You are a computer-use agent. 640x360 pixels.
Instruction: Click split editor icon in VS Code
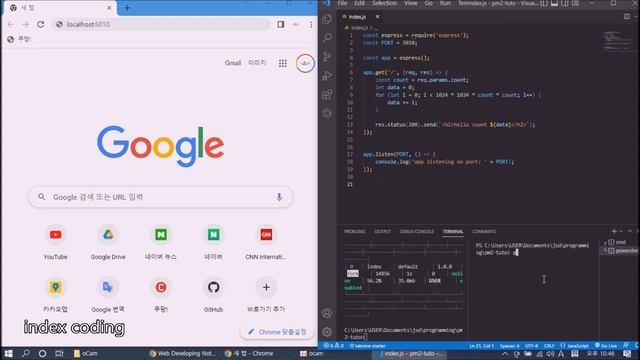click(x=627, y=16)
